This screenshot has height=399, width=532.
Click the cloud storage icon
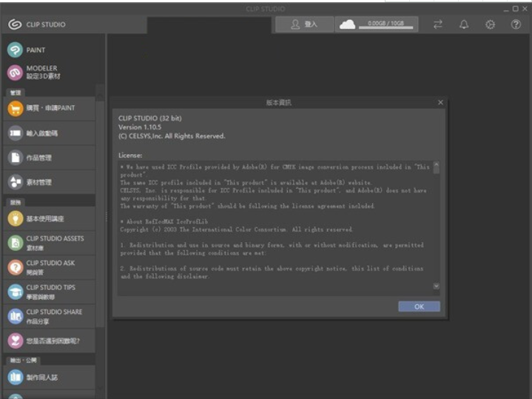coord(348,24)
